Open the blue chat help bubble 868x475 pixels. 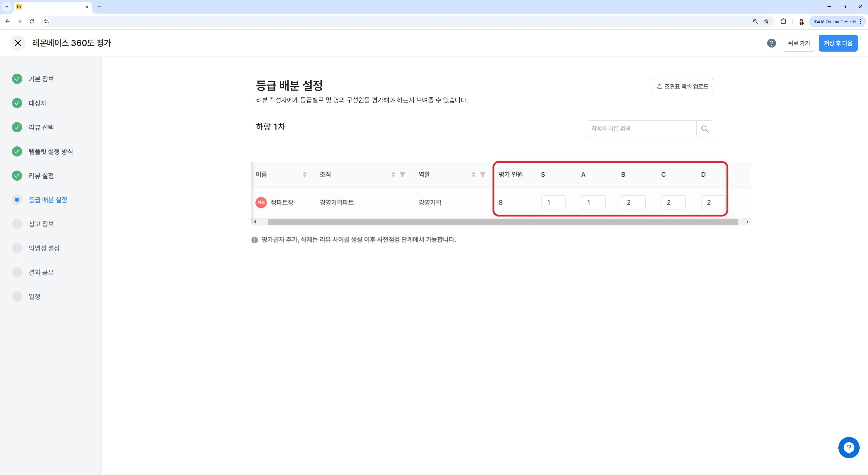[x=849, y=447]
